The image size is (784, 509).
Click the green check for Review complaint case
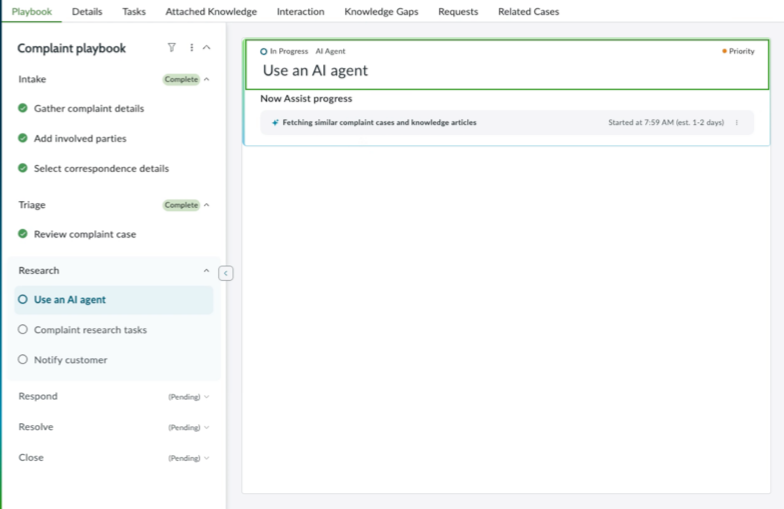[22, 234]
